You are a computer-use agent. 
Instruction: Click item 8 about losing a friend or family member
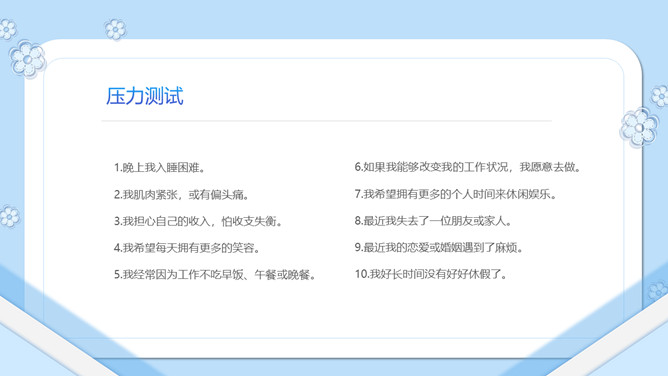coord(433,221)
